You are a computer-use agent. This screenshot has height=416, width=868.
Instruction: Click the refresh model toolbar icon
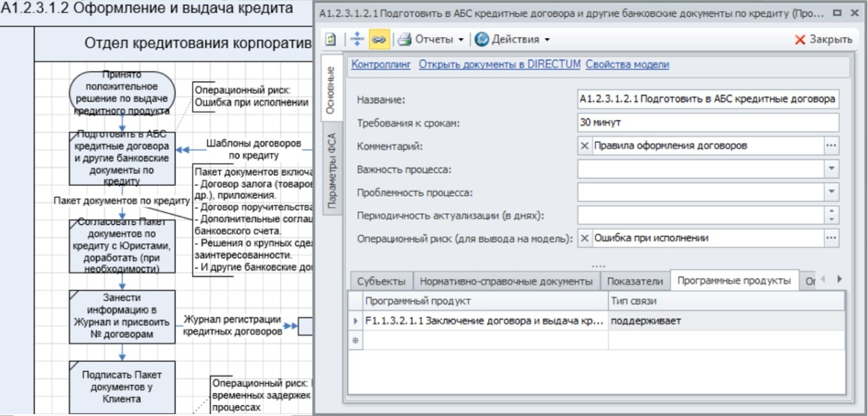(x=330, y=39)
